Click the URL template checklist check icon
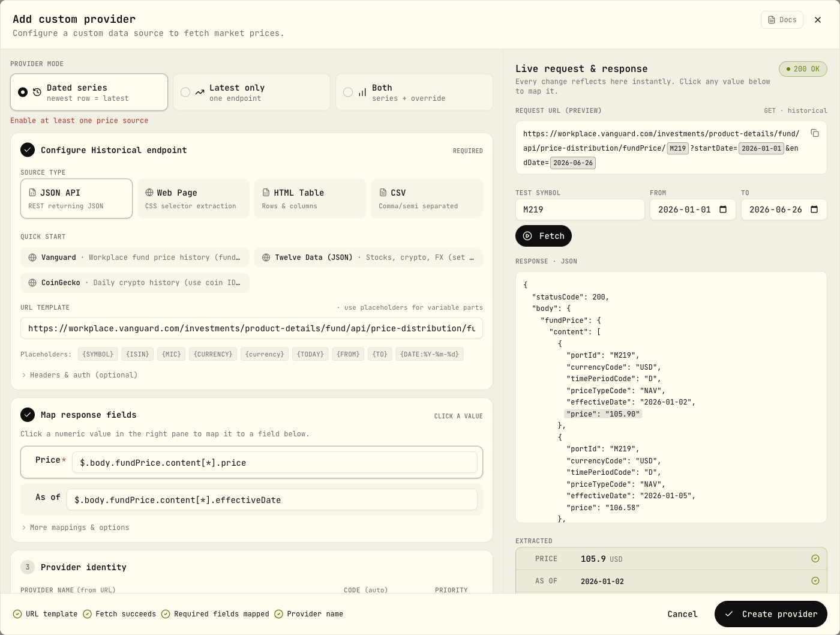Viewport: 840px width, 635px height. click(17, 614)
